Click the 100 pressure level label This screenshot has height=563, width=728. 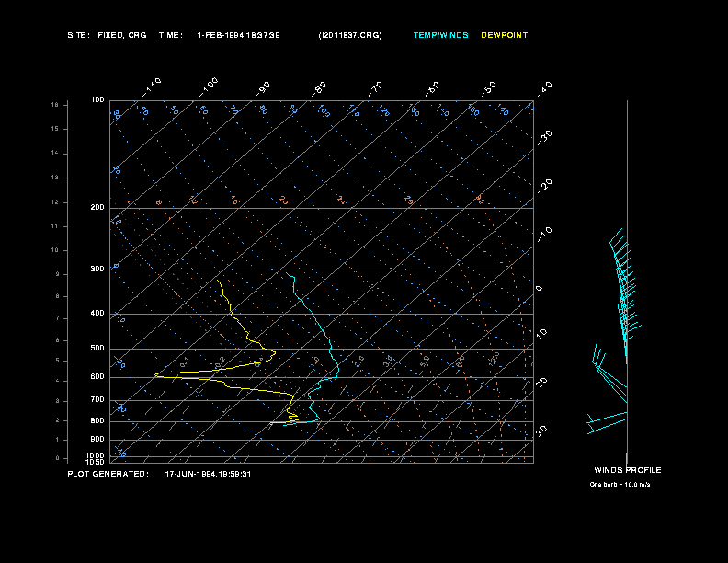pyautogui.click(x=97, y=99)
